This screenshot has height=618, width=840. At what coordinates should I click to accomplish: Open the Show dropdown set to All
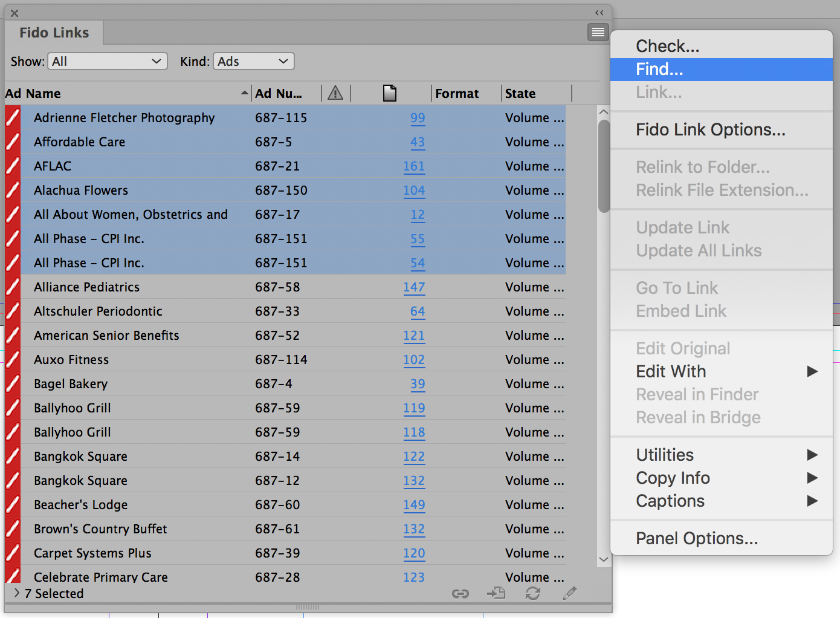tap(108, 61)
